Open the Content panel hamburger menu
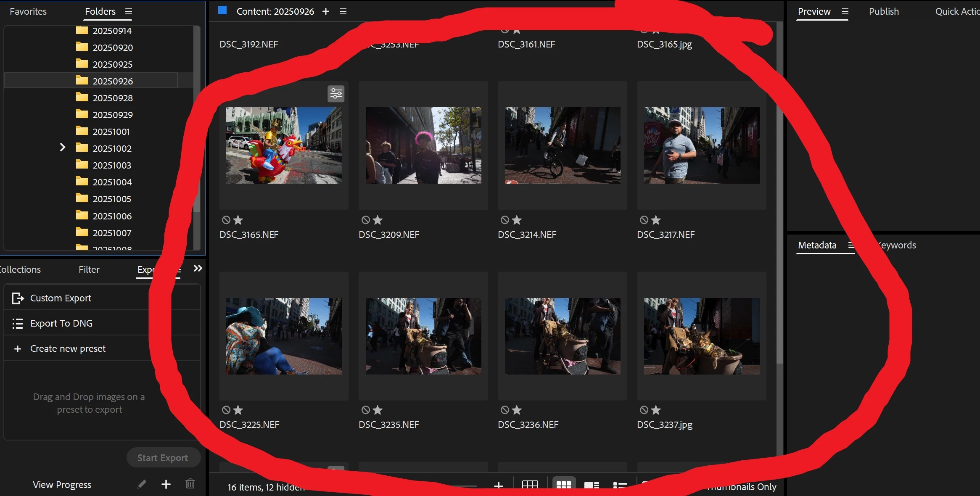Screen dimensions: 980x496 (x=343, y=11)
